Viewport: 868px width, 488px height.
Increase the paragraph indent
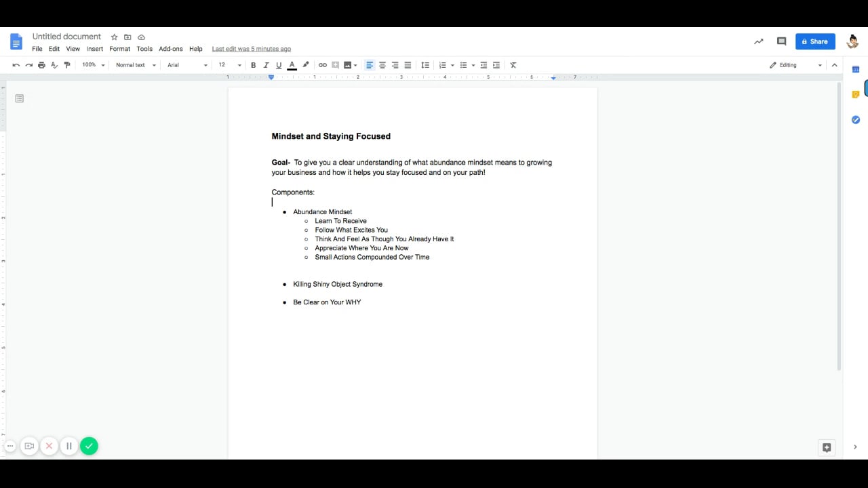(x=496, y=65)
